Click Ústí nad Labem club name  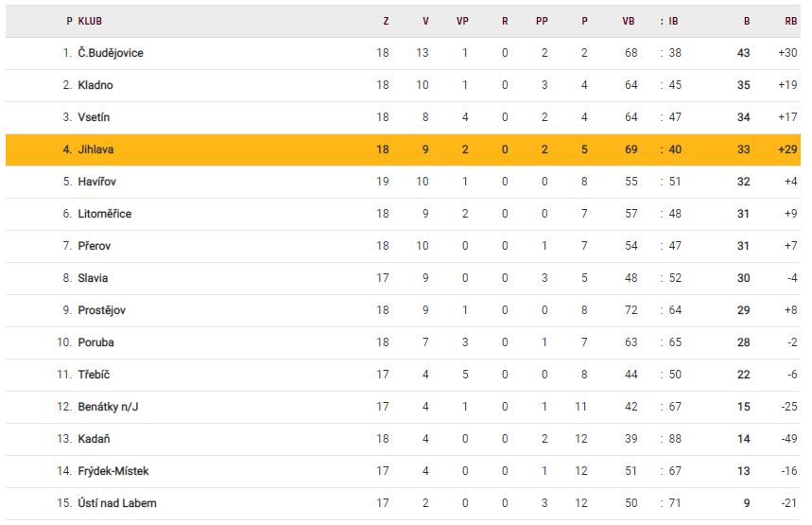[x=119, y=503]
